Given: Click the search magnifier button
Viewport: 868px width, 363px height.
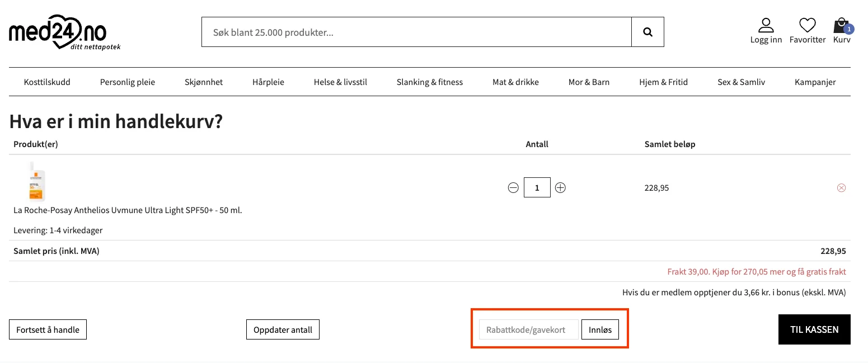Looking at the screenshot, I should 648,32.
